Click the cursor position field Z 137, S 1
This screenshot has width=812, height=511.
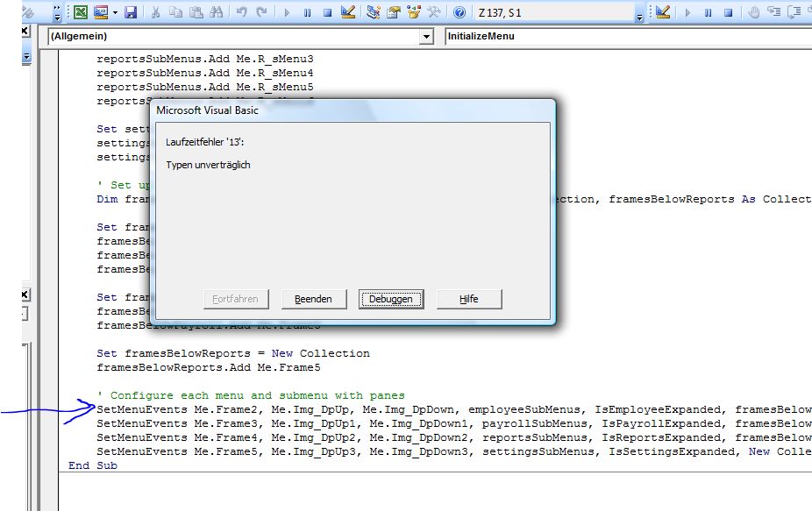553,12
